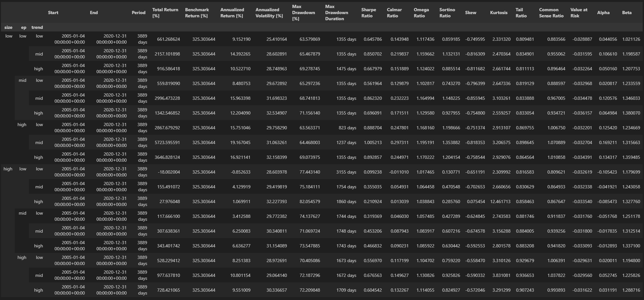Select the Total Return [%] column header
The height and width of the screenshot is (300, 644).
click(x=165, y=13)
